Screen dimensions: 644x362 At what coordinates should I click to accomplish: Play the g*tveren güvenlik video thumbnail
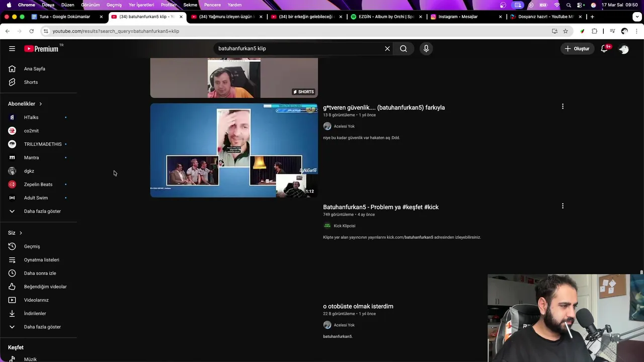234,150
